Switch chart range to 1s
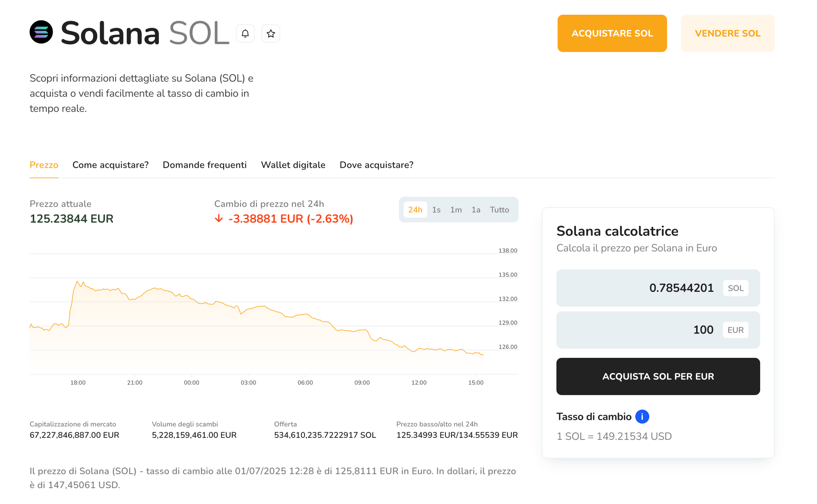 coord(436,210)
